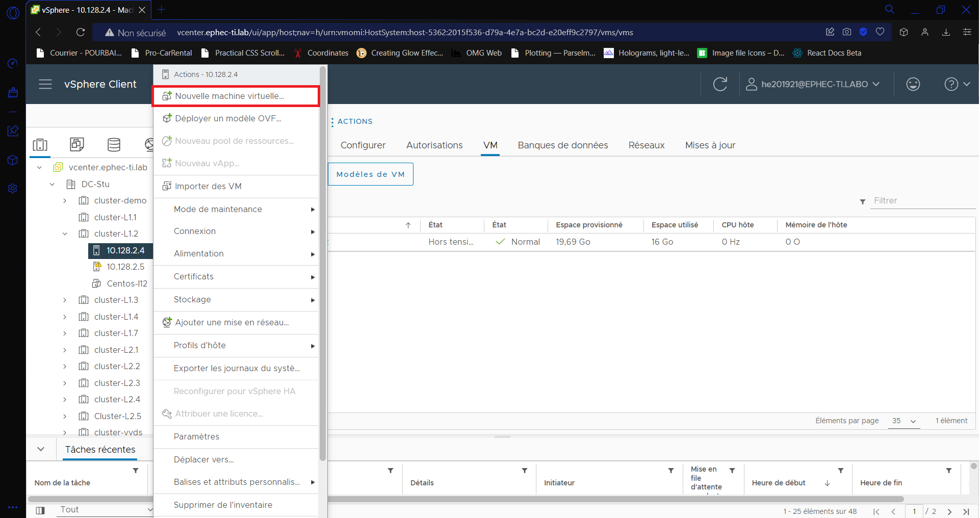Open Balises et attributs personnalisés submenu
The image size is (980, 518).
[236, 482]
